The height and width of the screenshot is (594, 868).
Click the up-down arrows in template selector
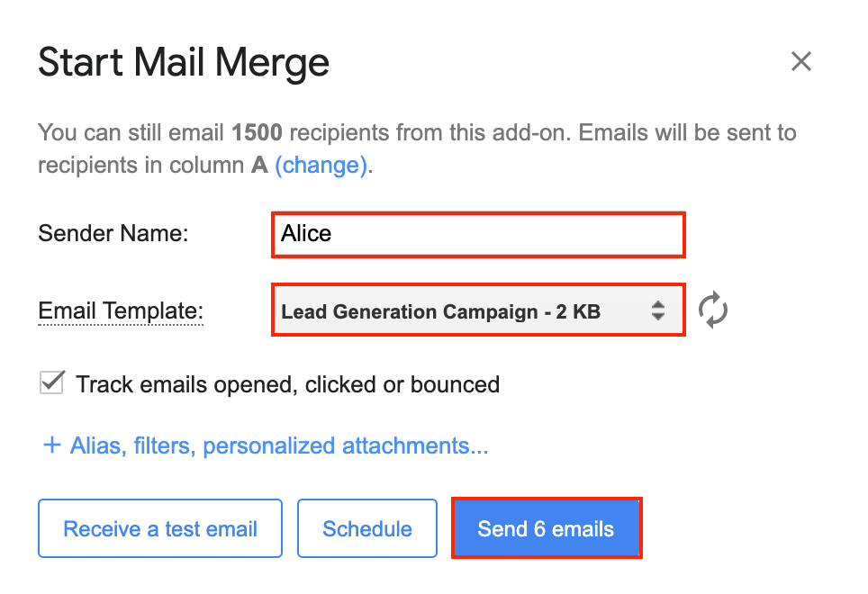[x=658, y=311]
